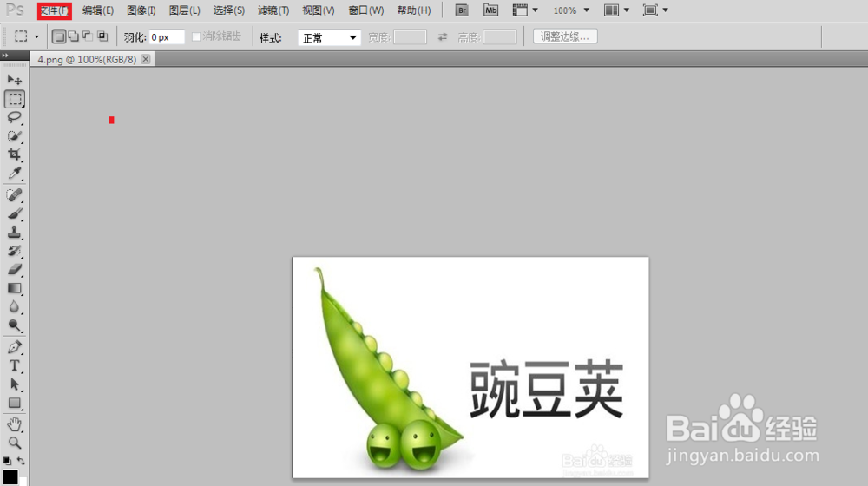Click the Photoshop Ps logo
This screenshot has height=486, width=868.
tap(15, 10)
